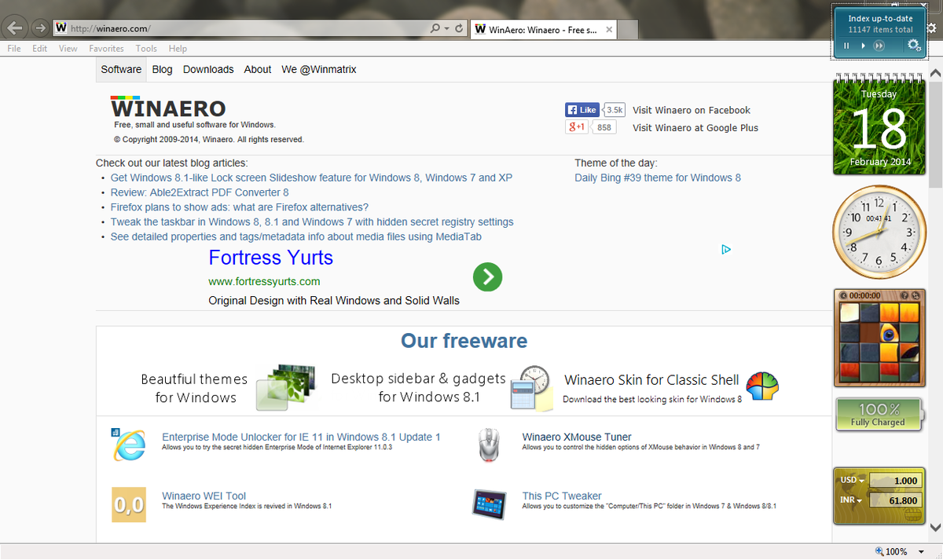The width and height of the screenshot is (943, 560).
Task: Click the WINAERO logo
Action: point(168,108)
